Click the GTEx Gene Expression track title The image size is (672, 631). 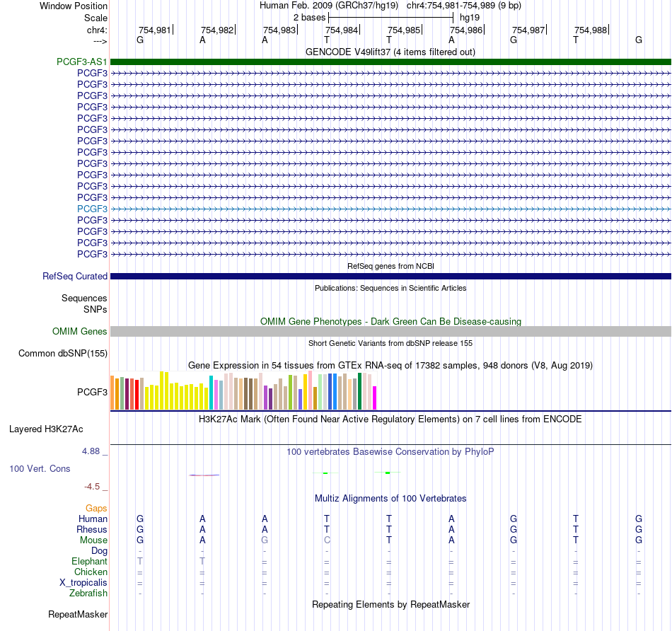point(390,365)
